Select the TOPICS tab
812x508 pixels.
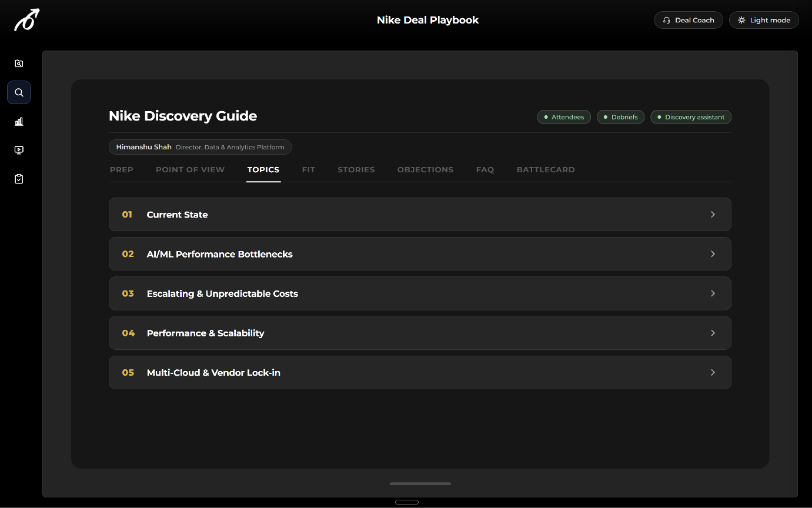(x=263, y=169)
